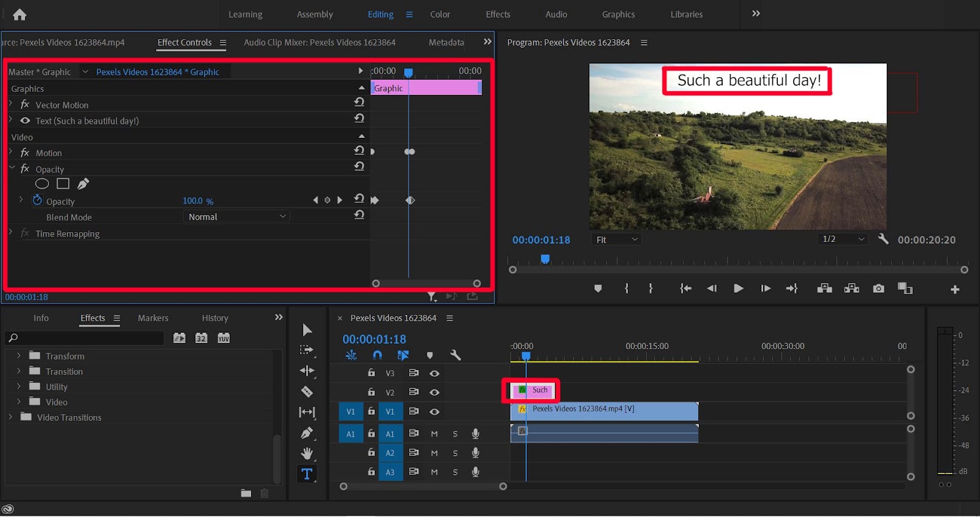Select the Razor tool
The image size is (980, 517).
click(307, 391)
